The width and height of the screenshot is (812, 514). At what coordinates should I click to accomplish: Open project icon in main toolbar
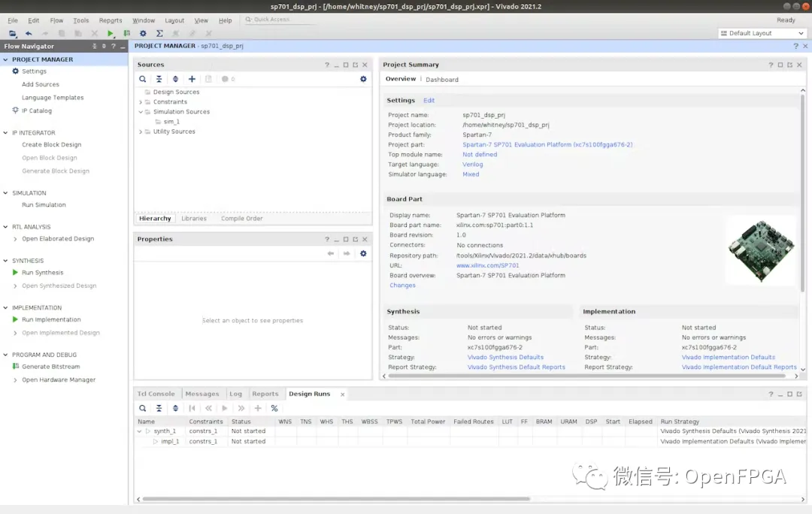(x=13, y=33)
